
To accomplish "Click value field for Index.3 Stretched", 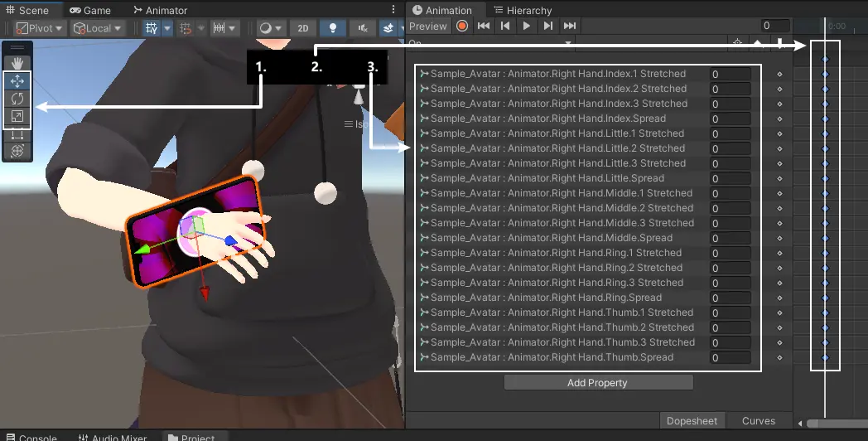I will (x=731, y=104).
